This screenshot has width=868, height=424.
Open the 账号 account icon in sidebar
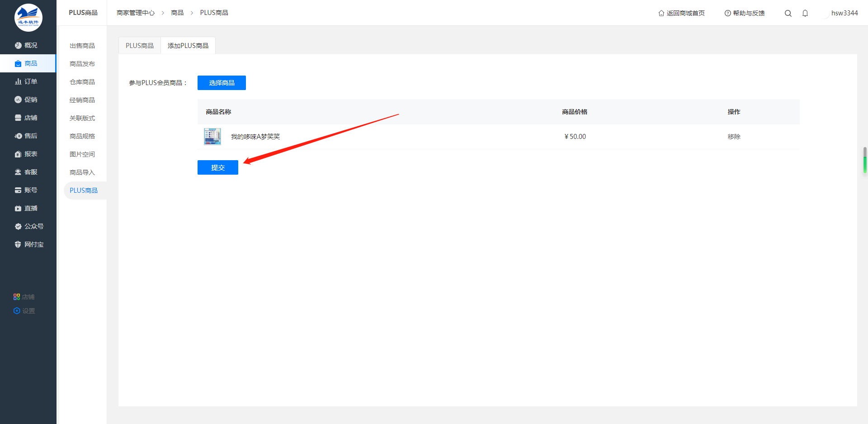pos(18,190)
